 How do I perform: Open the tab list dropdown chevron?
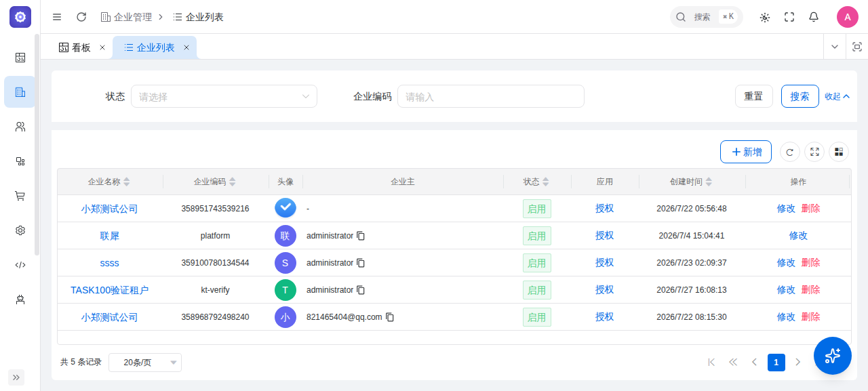click(x=835, y=47)
